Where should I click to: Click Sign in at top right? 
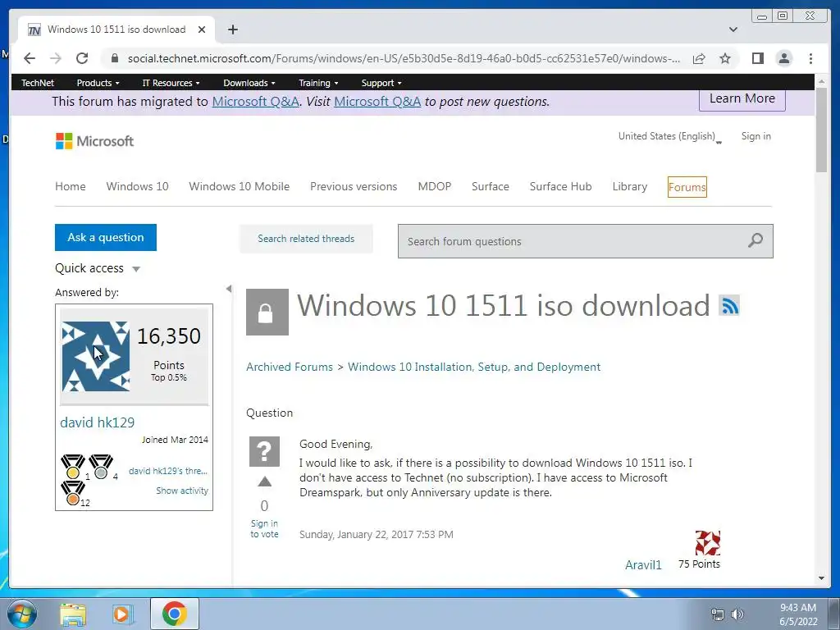tap(756, 136)
